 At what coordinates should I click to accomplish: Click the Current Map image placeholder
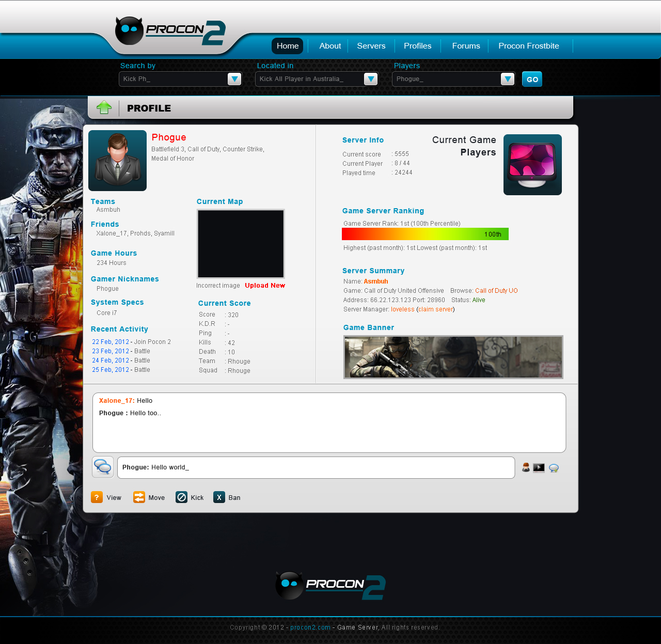tap(241, 244)
